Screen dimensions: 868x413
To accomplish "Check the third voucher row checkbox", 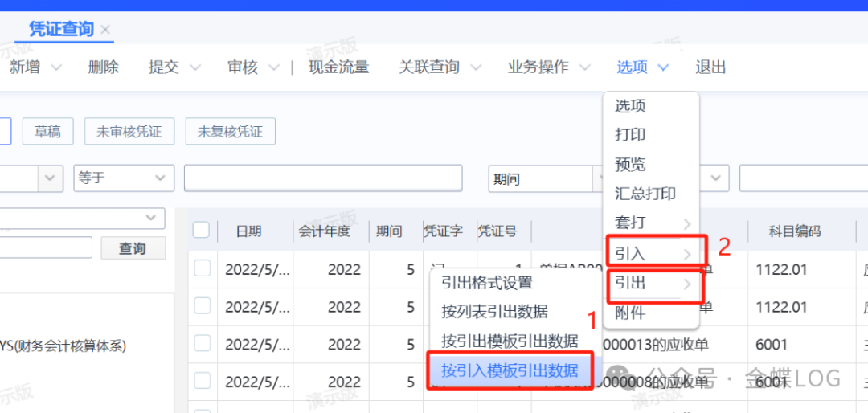I will 202,343.
